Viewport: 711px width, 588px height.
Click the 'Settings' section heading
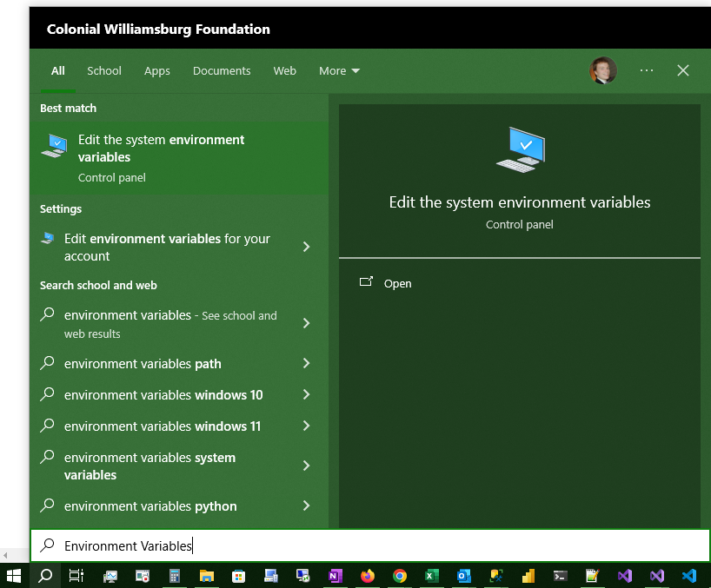click(61, 208)
